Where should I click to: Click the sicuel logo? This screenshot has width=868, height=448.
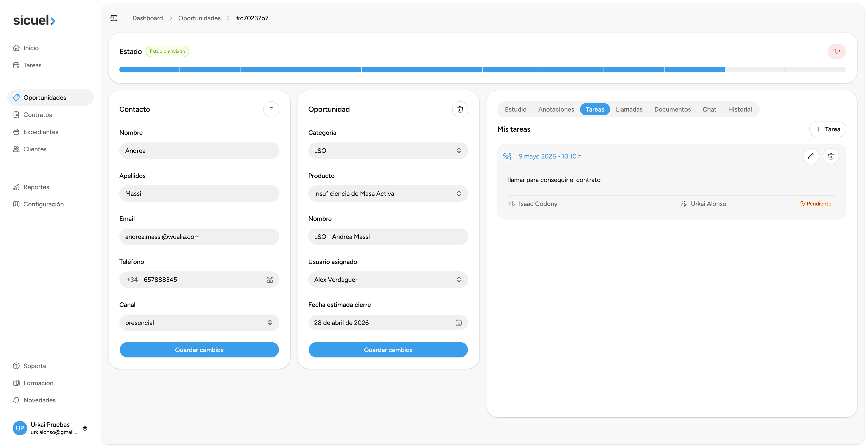tap(34, 20)
